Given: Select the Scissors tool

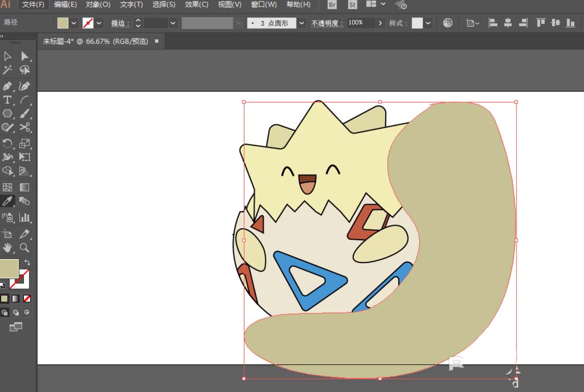Looking at the screenshot, I should [x=25, y=128].
